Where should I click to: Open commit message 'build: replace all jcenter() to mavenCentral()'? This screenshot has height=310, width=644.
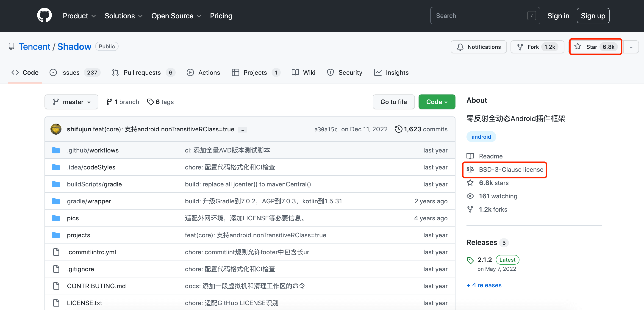pyautogui.click(x=248, y=184)
